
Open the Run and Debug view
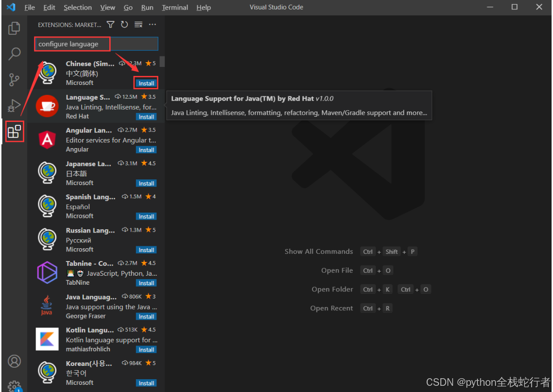[x=14, y=105]
